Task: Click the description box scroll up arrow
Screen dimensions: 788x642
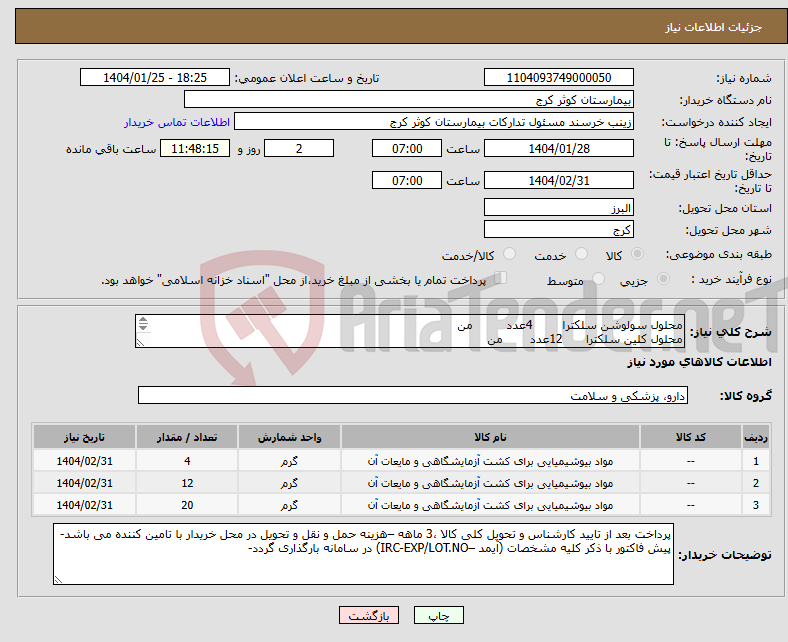Action: (143, 320)
